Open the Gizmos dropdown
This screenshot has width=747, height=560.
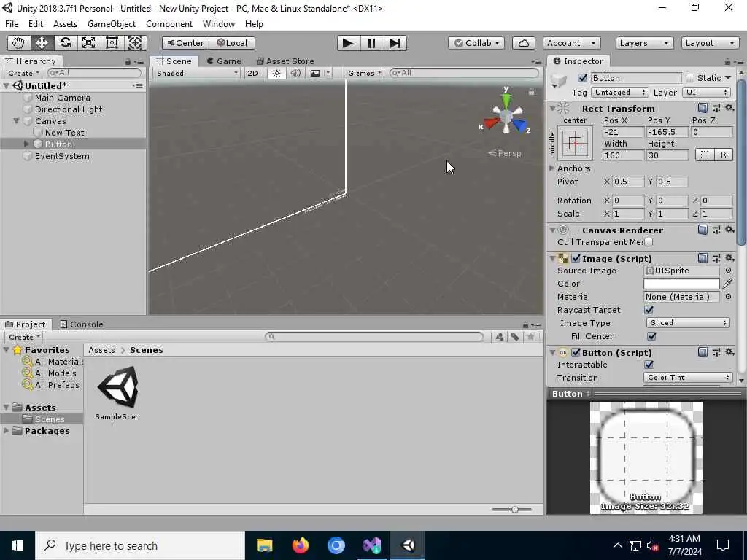(365, 73)
